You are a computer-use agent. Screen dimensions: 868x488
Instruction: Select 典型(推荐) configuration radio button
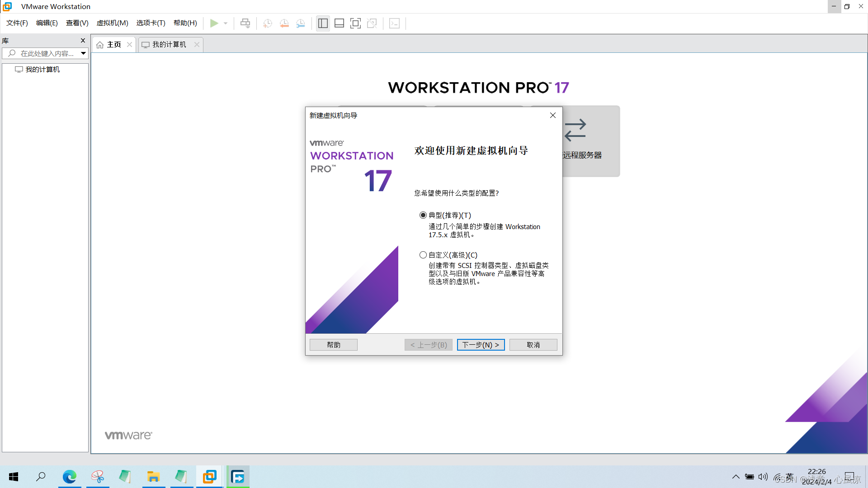point(423,215)
